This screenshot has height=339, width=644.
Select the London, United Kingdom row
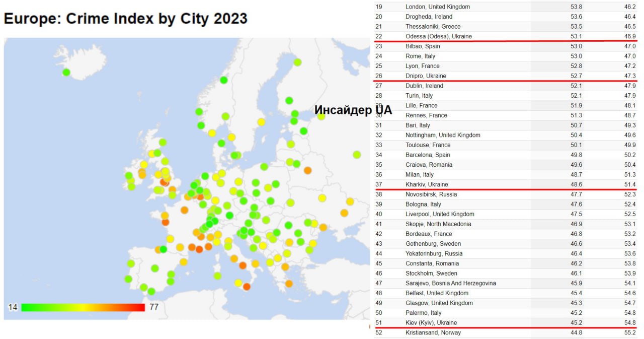[437, 7]
